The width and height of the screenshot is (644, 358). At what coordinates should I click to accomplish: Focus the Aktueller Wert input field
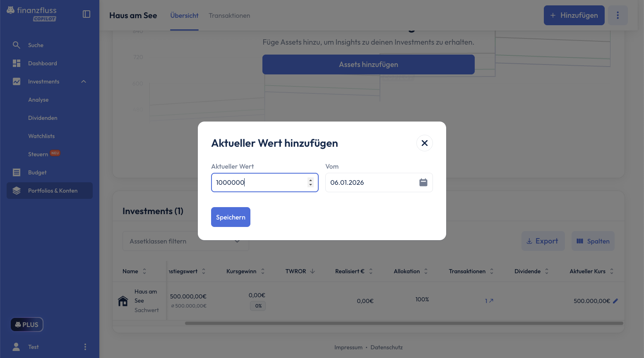259,182
